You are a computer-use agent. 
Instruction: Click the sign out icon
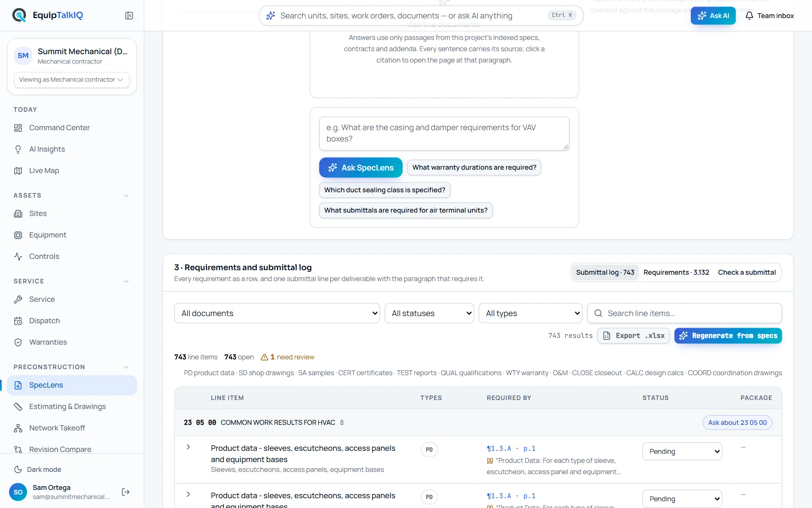pos(126,492)
